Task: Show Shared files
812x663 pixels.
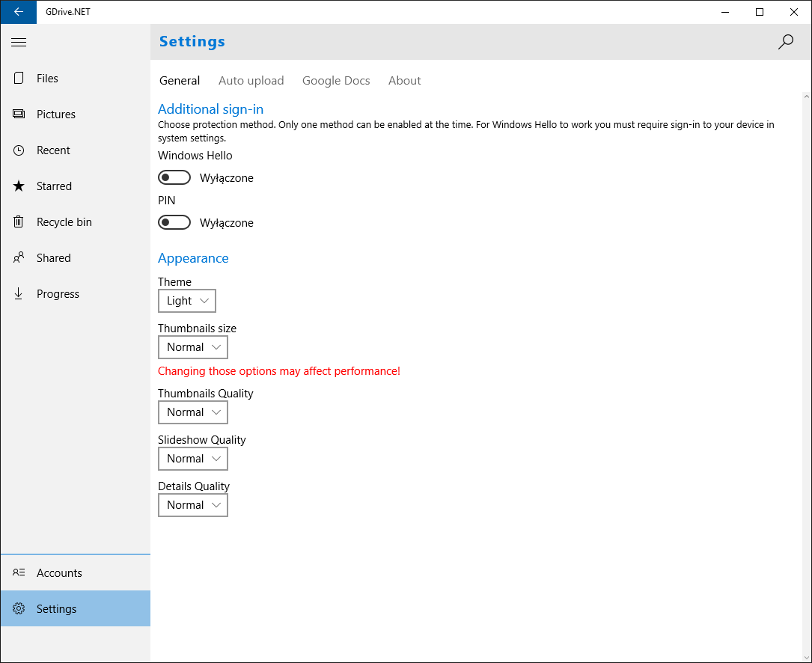Action: pyautogui.click(x=54, y=257)
